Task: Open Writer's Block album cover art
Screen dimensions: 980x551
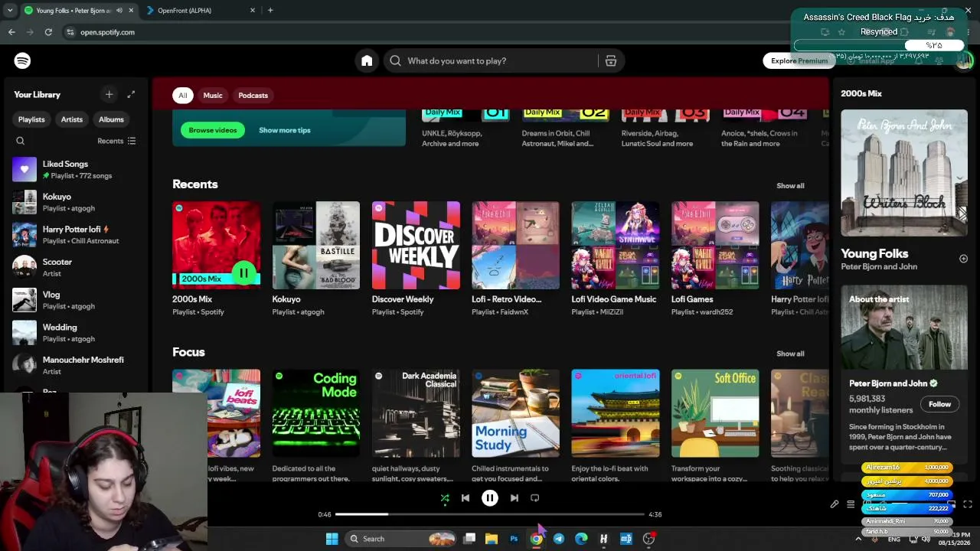Action: (x=904, y=173)
